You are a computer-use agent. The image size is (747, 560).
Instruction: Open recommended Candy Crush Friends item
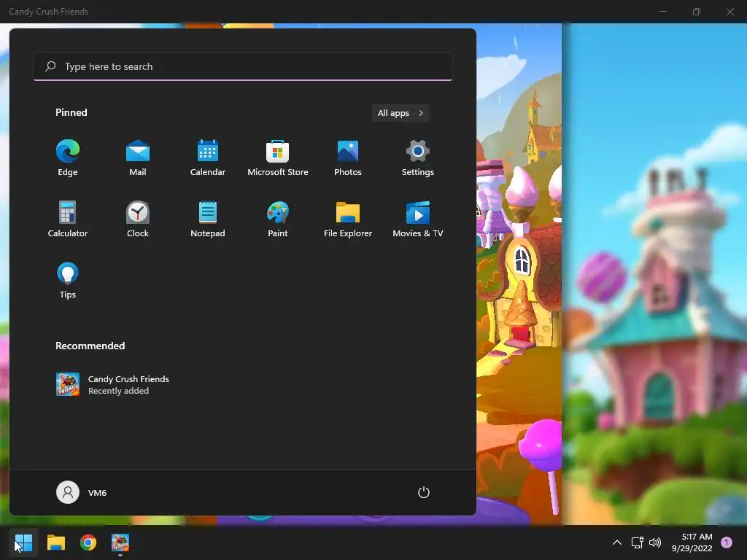click(x=112, y=384)
